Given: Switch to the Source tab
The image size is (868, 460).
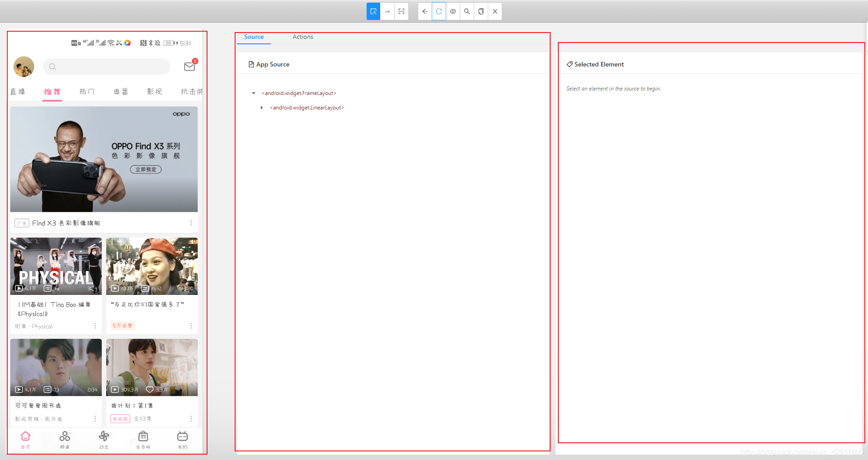Looking at the screenshot, I should (x=254, y=37).
